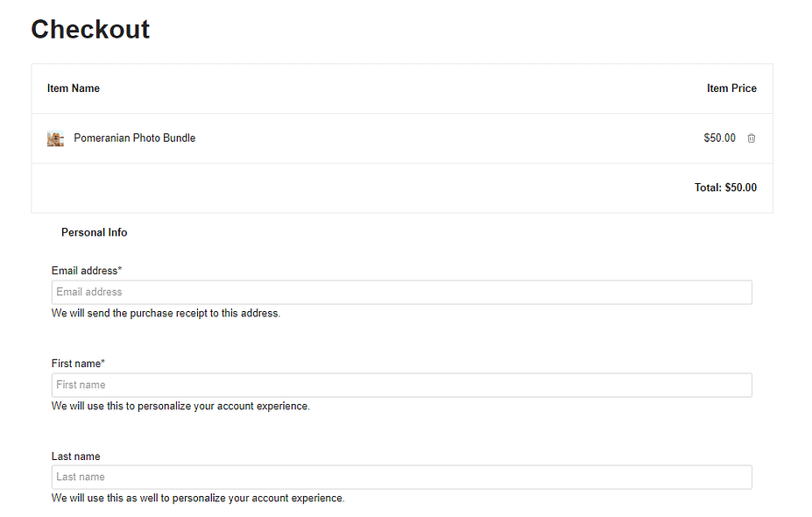Click the first name personalize helper text
This screenshot has width=812, height=517.
(x=180, y=406)
